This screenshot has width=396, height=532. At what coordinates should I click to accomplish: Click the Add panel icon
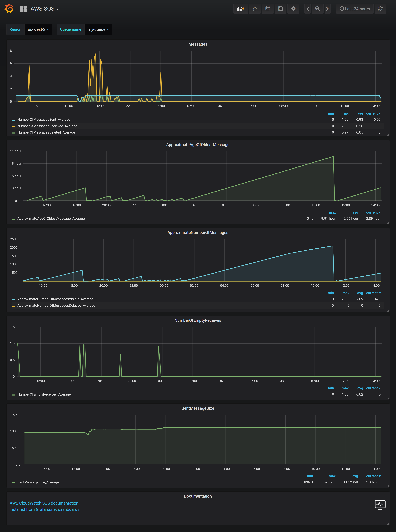click(x=240, y=9)
